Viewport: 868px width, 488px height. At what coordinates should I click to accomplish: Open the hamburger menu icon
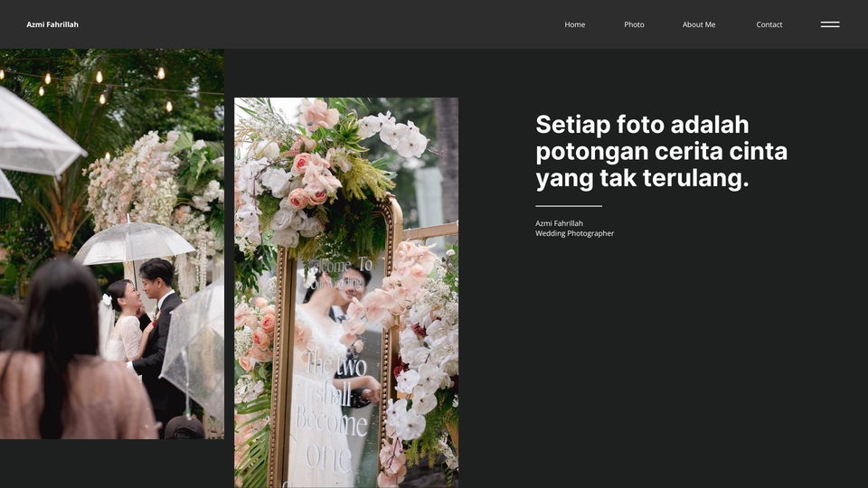830,24
